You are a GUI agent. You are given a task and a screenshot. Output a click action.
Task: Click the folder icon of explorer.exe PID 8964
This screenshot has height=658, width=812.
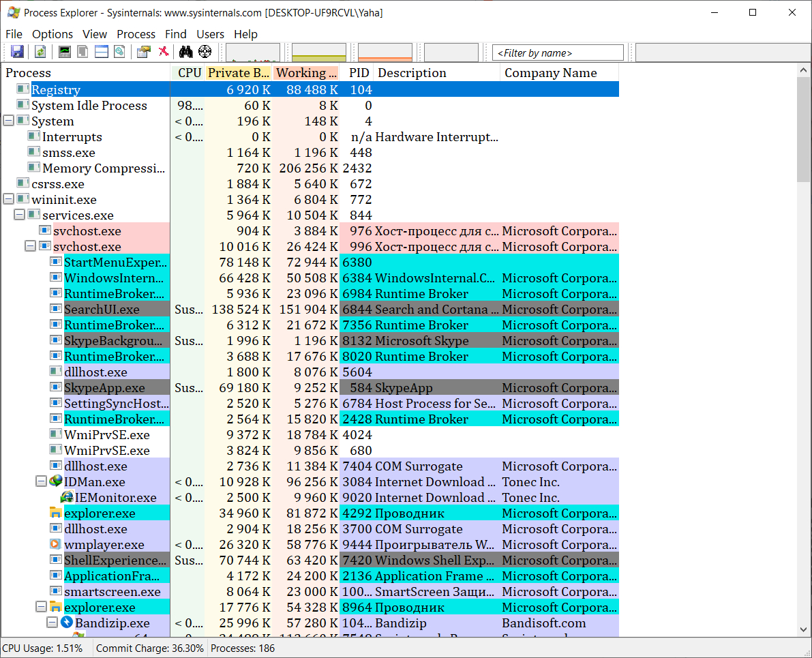pos(55,607)
